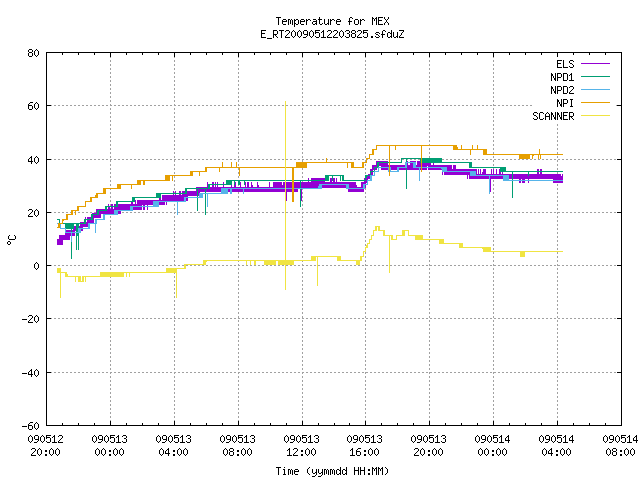Click the y-axis label 80
This screenshot has width=640, height=480.
(33, 53)
